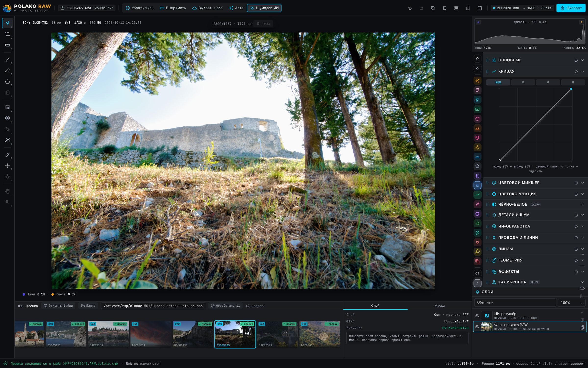588x368 pixels.
Task: Reset the КРИВАЯ panel
Action: [x=576, y=71]
